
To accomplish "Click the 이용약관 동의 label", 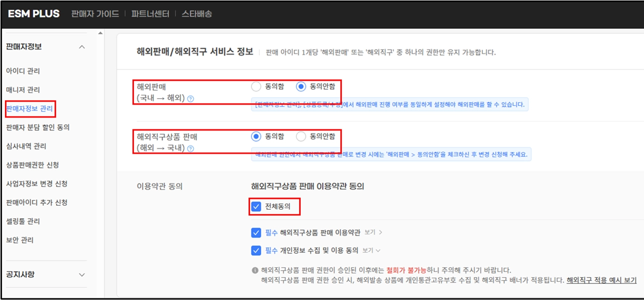I will pos(160,186).
